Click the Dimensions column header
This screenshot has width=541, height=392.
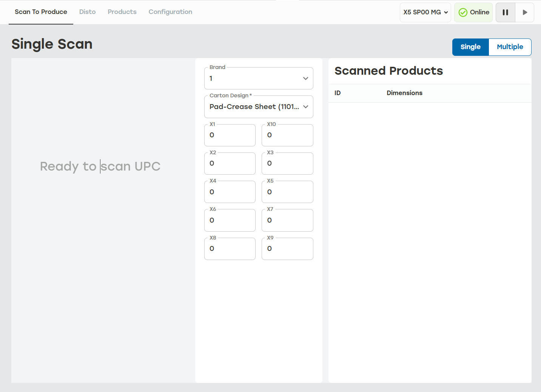coord(404,93)
